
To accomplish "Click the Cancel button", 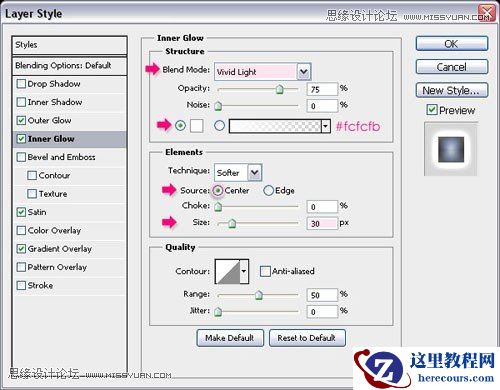I will pos(452,67).
